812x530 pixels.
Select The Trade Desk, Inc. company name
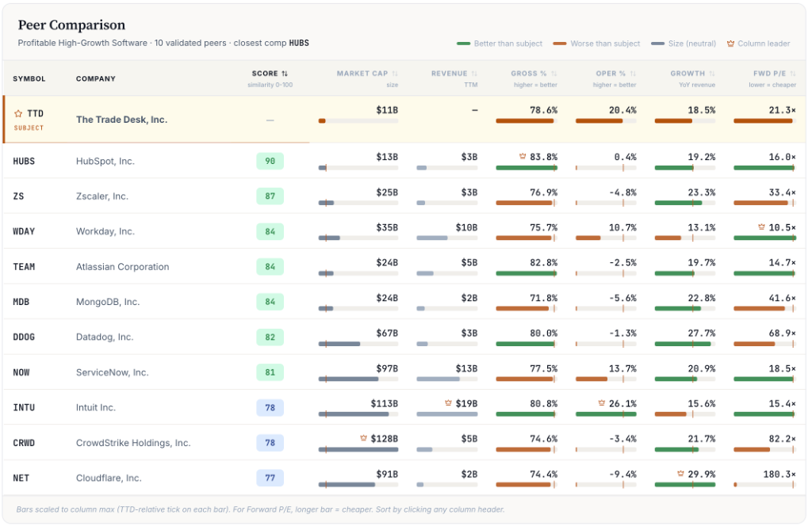tap(121, 120)
